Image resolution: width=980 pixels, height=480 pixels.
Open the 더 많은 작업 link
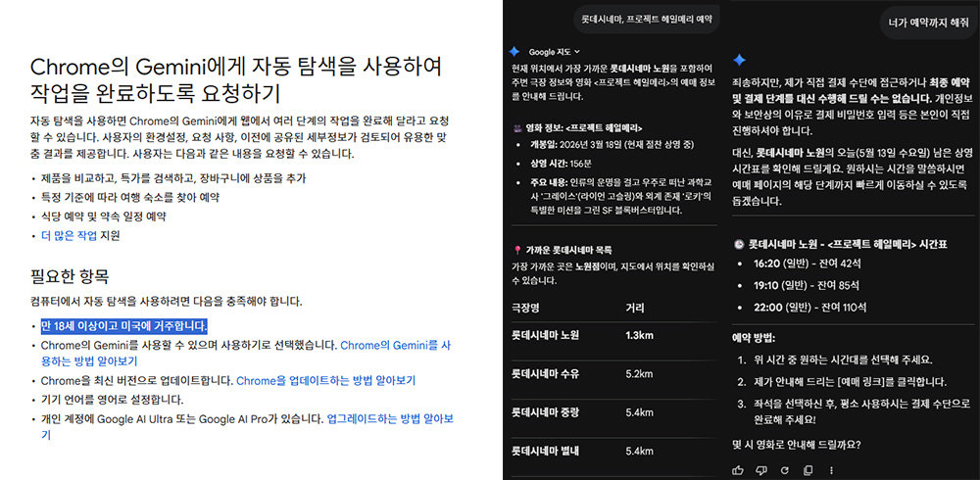point(69,236)
